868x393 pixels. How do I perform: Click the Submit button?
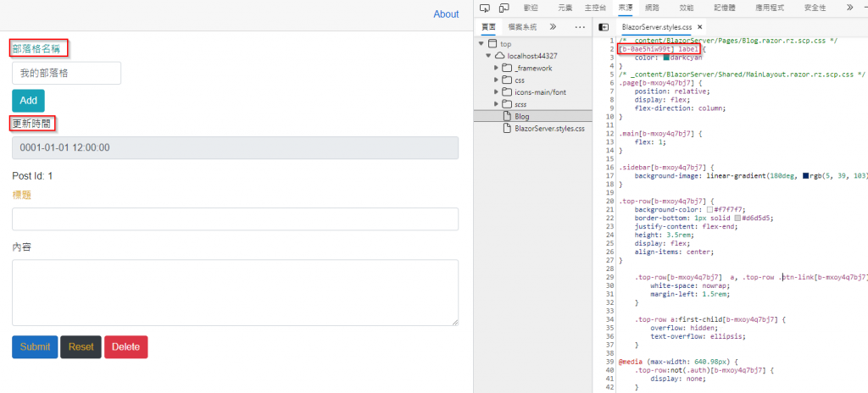[x=35, y=347]
